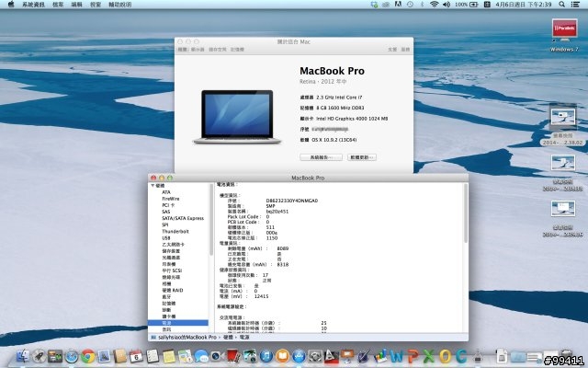Image resolution: width=588 pixels, height=368 pixels.
Task: Select FireWire in the sidebar
Action: (171, 199)
